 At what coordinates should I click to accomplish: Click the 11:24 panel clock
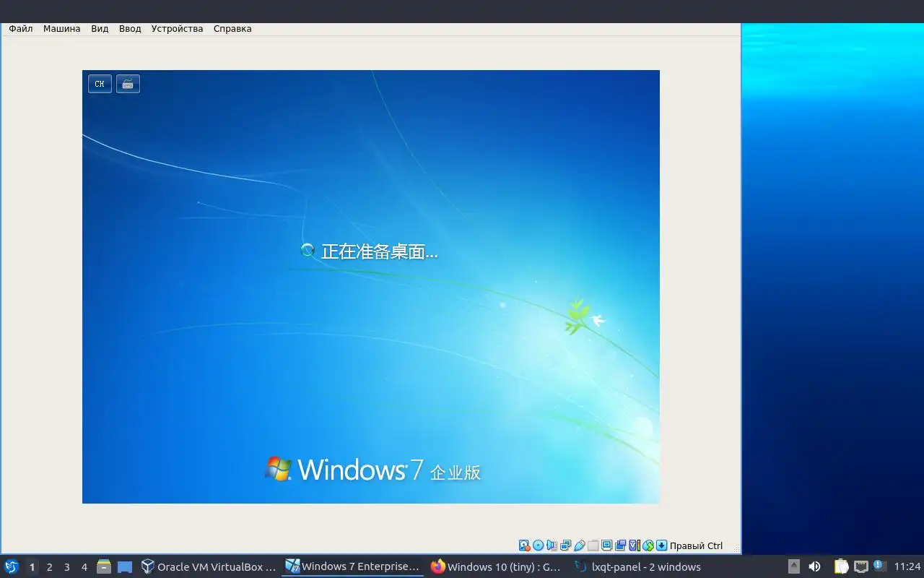point(907,566)
